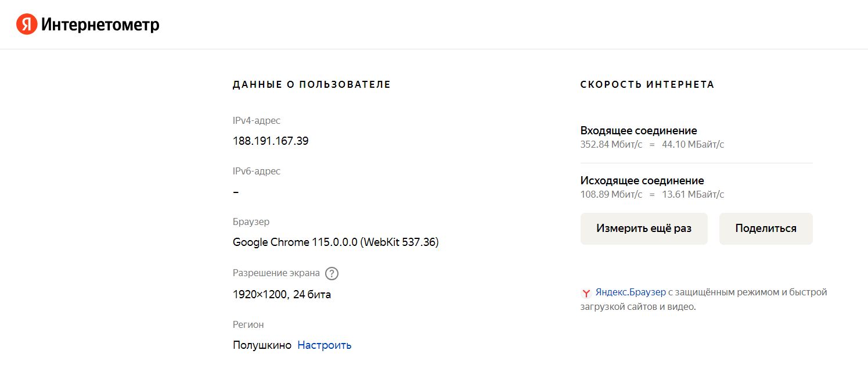The width and height of the screenshot is (868, 368).
Task: Click the red Yandex logo icon
Action: coord(26,24)
